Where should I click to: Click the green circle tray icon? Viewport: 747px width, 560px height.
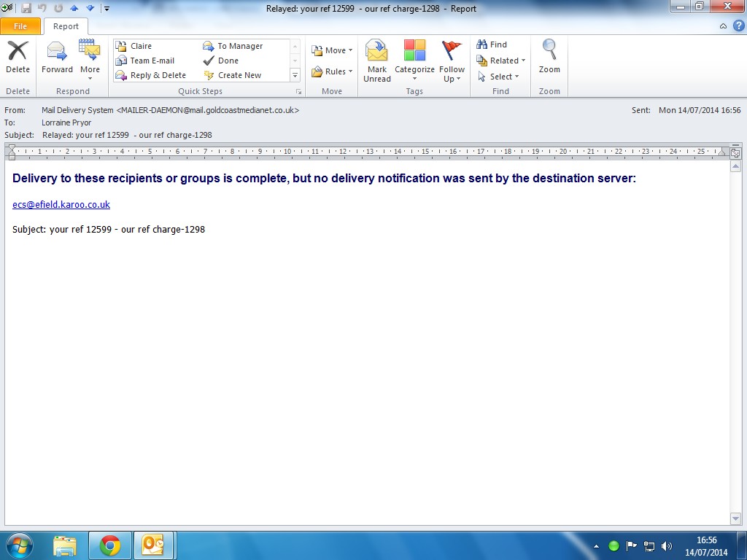click(614, 546)
